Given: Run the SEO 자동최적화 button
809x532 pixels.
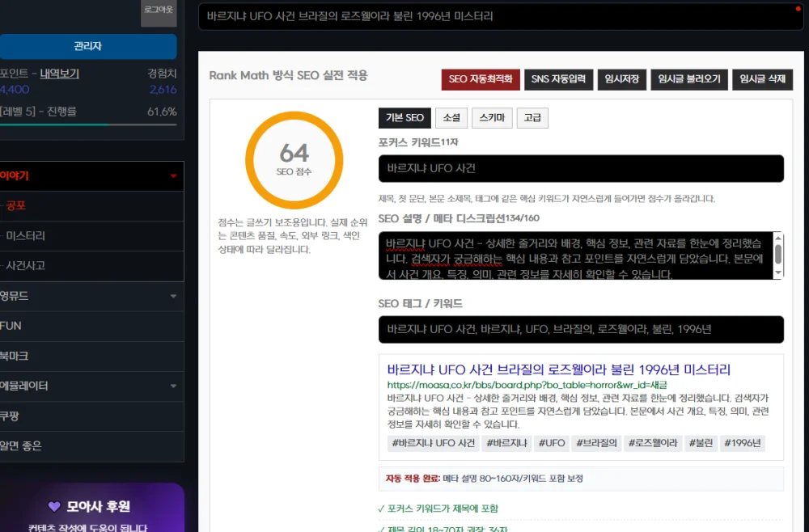Looking at the screenshot, I should [x=481, y=79].
